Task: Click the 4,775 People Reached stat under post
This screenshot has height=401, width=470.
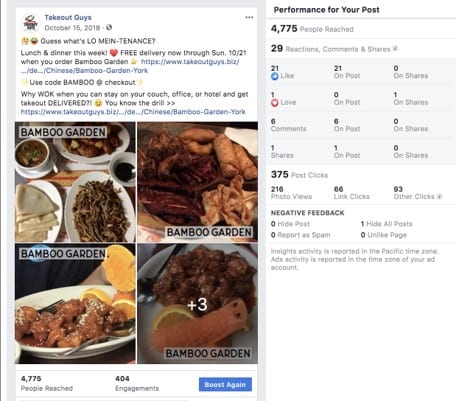Action: point(47,383)
